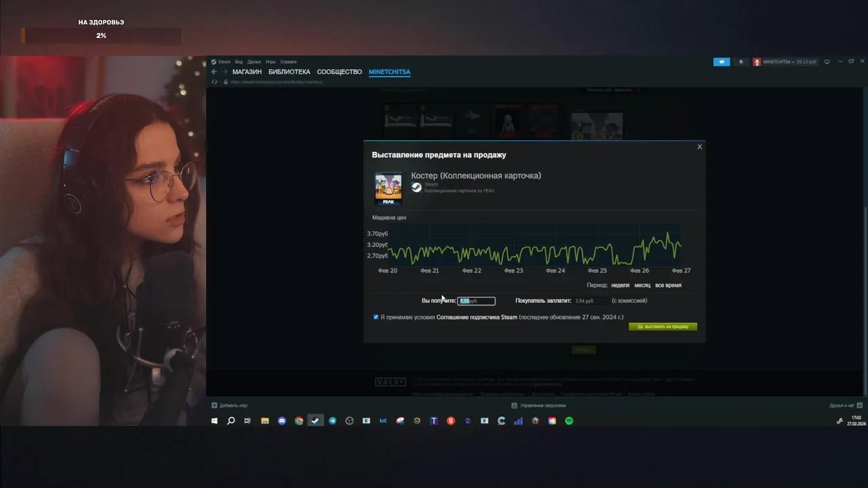Open the 'Справка' menu
Viewport: 868px width, 488px height.
(288, 62)
